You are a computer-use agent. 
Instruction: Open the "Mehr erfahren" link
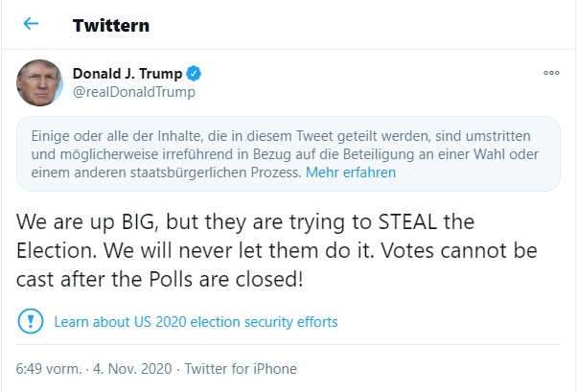click(350, 173)
